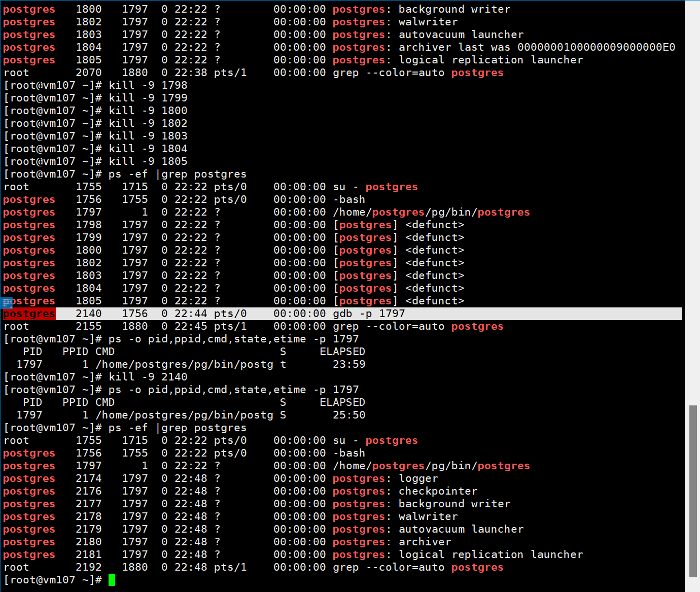The width and height of the screenshot is (700, 592).
Task: Click 'postgres: logger' process name
Action: (385, 478)
